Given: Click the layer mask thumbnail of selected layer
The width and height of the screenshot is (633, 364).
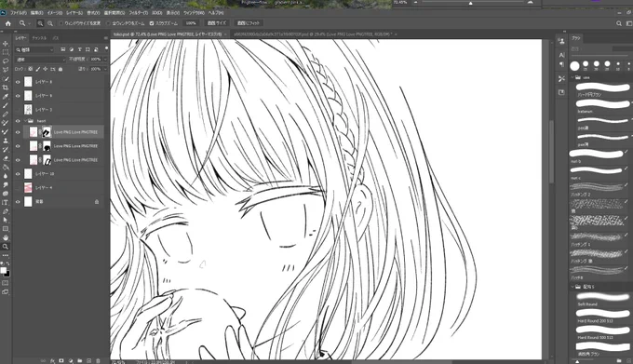Looking at the screenshot, I should tap(47, 132).
